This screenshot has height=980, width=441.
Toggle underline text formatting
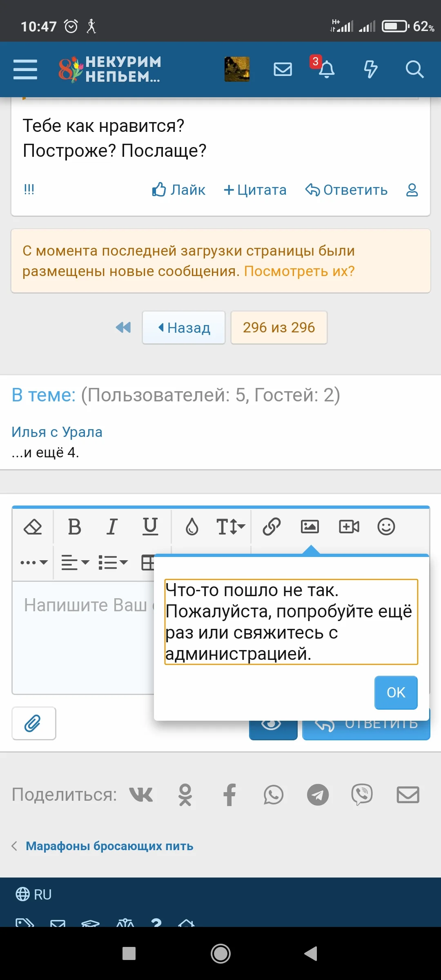(150, 527)
